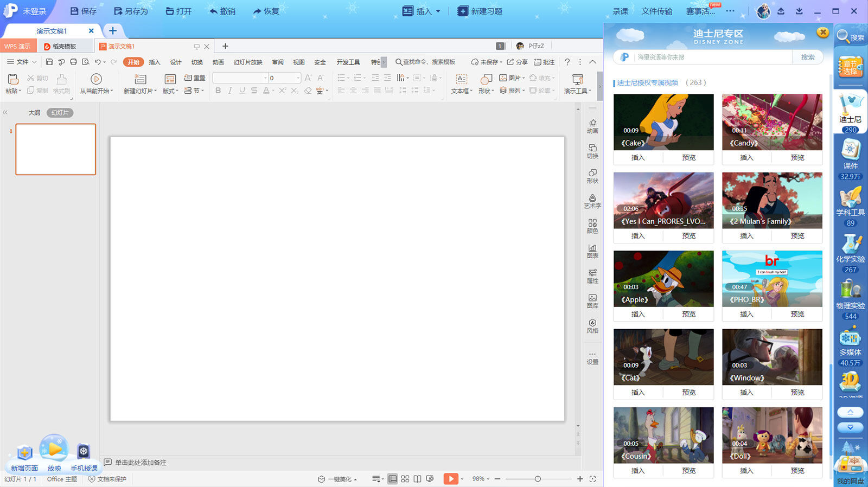
Task: Switch left pane to 大纲 outline
Action: click(34, 113)
